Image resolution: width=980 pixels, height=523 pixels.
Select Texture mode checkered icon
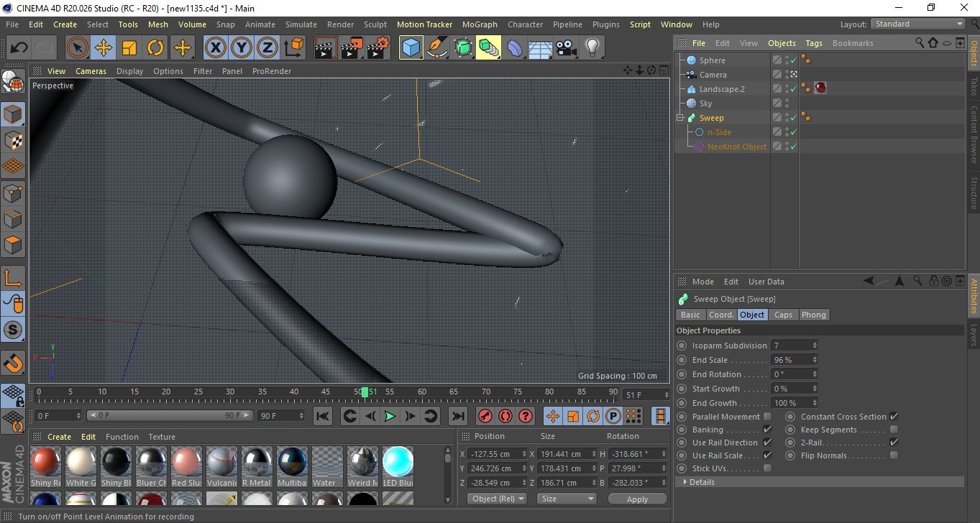pyautogui.click(x=13, y=140)
